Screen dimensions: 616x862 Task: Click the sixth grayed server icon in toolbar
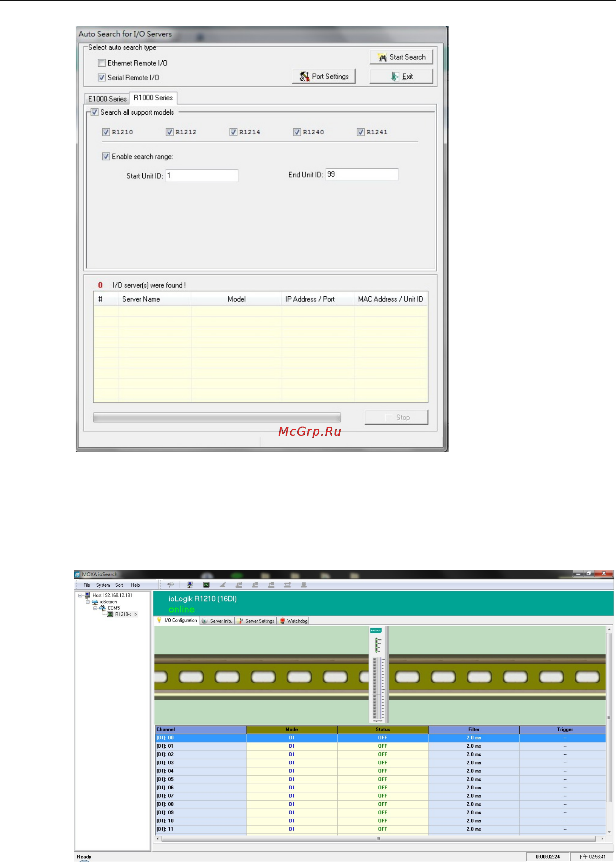(255, 585)
